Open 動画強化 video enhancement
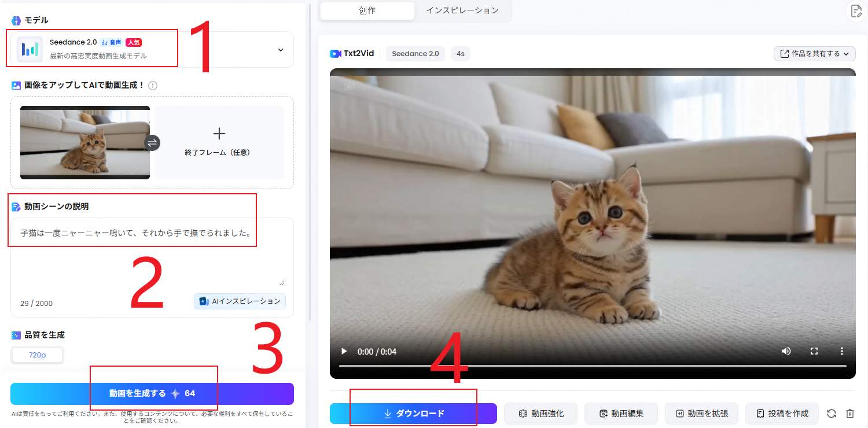 [540, 413]
